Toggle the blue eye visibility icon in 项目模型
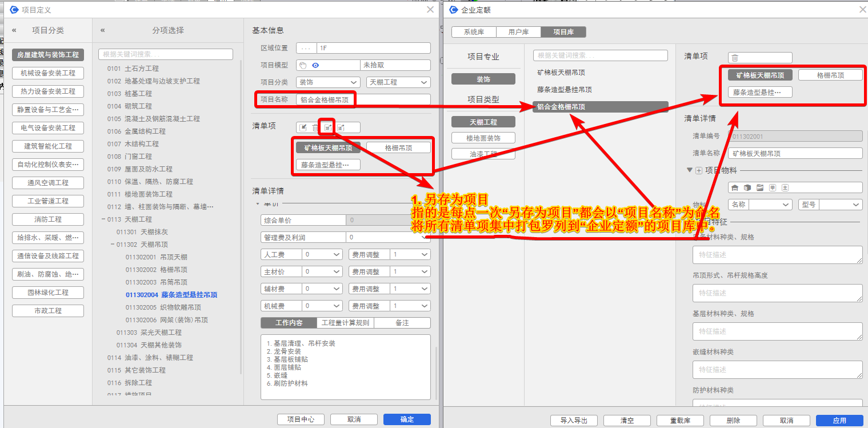This screenshot has width=868, height=428. point(315,65)
